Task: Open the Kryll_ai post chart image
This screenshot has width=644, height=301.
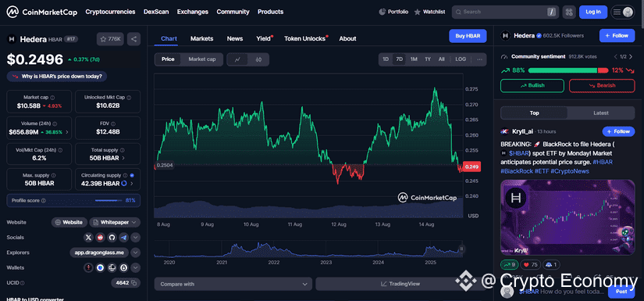Action: coord(568,217)
